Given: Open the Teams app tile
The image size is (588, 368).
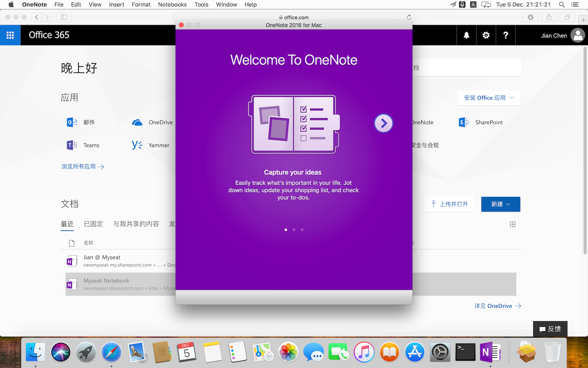Looking at the screenshot, I should pos(83,145).
